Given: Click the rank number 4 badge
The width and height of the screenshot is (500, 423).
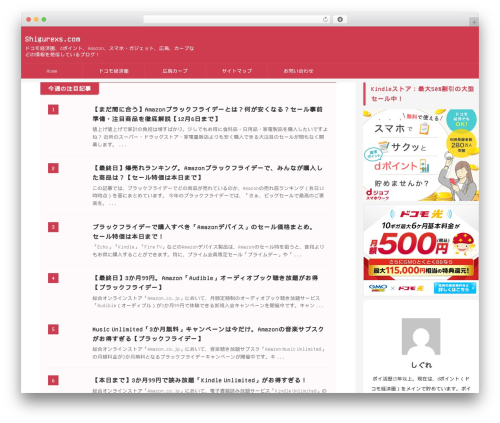Looking at the screenshot, I should pyautogui.click(x=53, y=278).
